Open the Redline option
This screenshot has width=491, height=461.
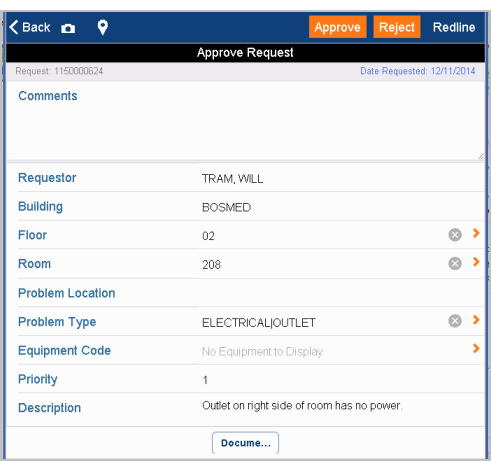(454, 27)
